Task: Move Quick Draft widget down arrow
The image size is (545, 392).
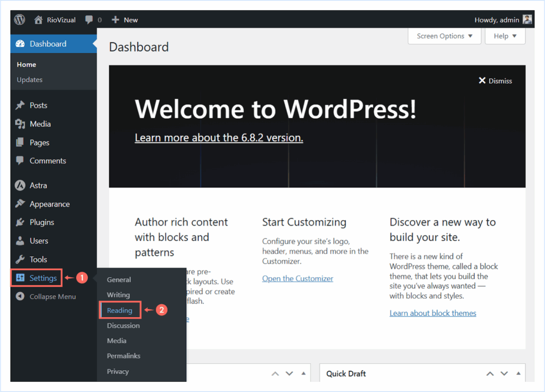Action: (x=503, y=374)
